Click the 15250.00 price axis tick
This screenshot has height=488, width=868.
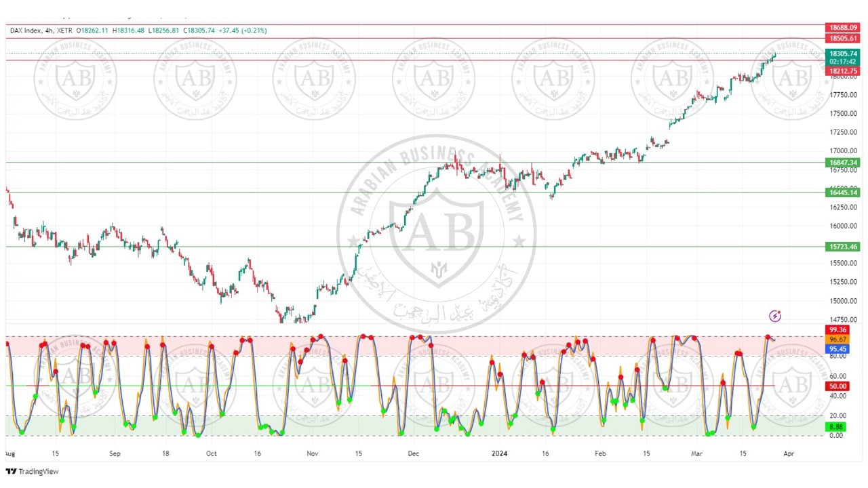point(843,283)
